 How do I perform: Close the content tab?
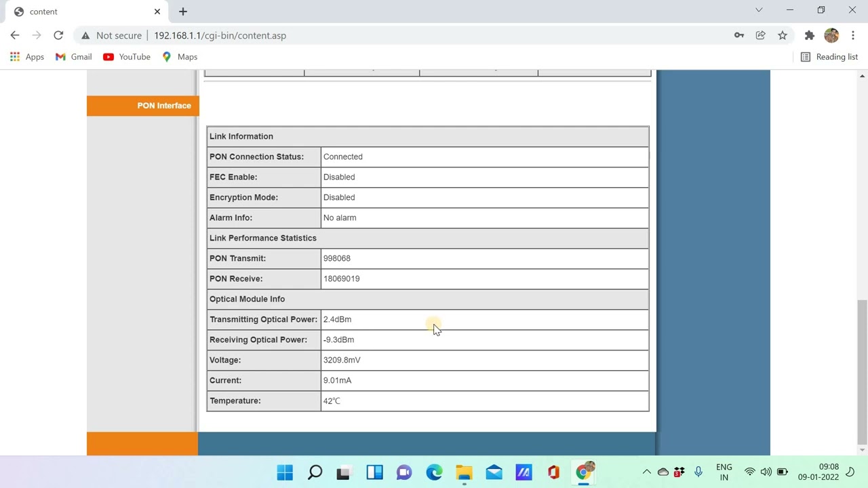coord(157,12)
